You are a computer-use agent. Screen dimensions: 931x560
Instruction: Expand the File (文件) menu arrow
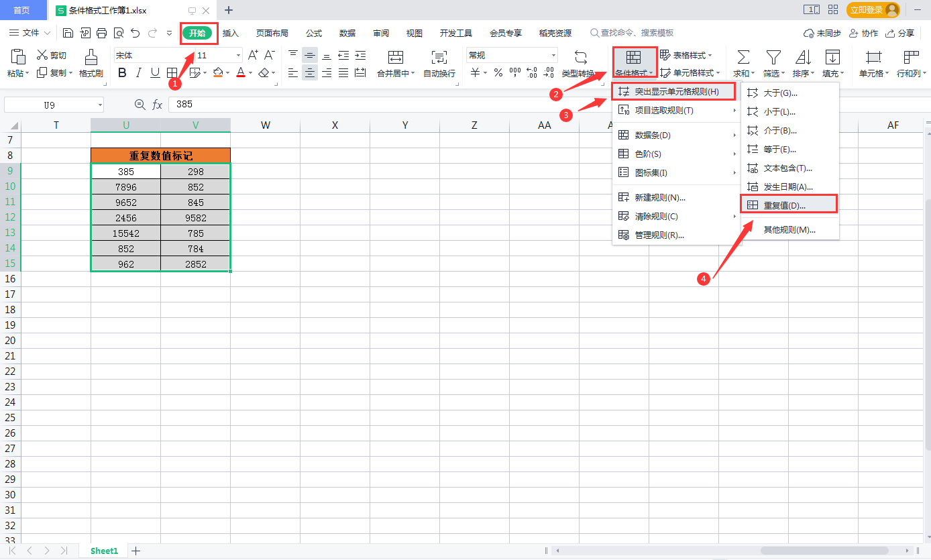47,33
